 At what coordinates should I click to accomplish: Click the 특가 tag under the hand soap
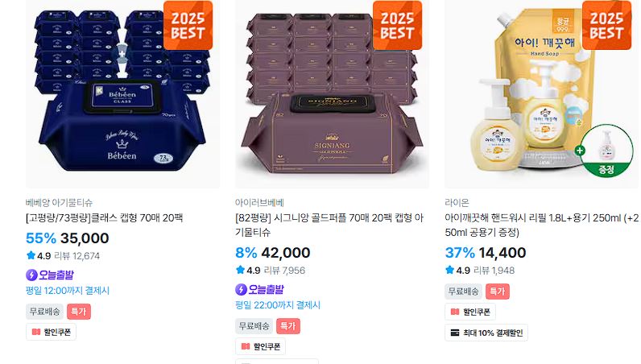click(498, 292)
